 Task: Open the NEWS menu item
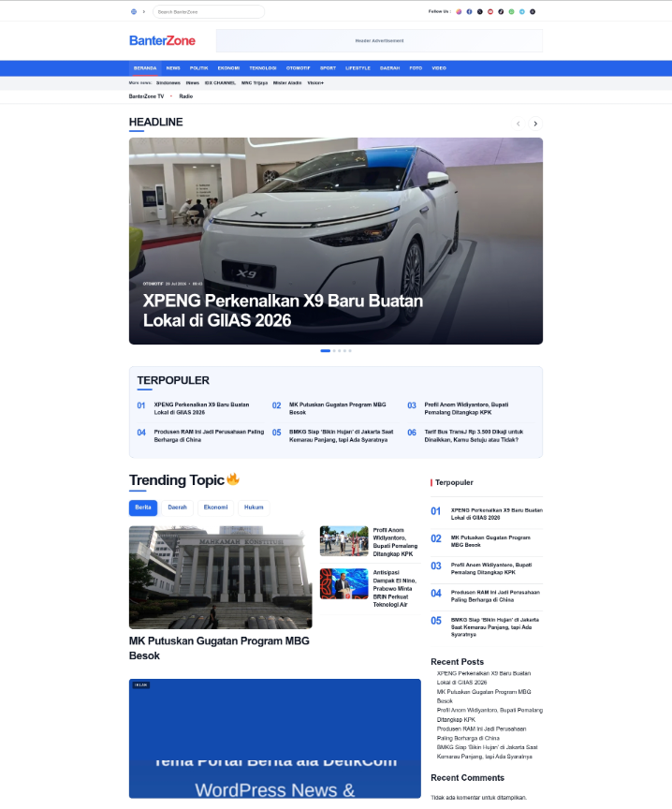(x=173, y=68)
